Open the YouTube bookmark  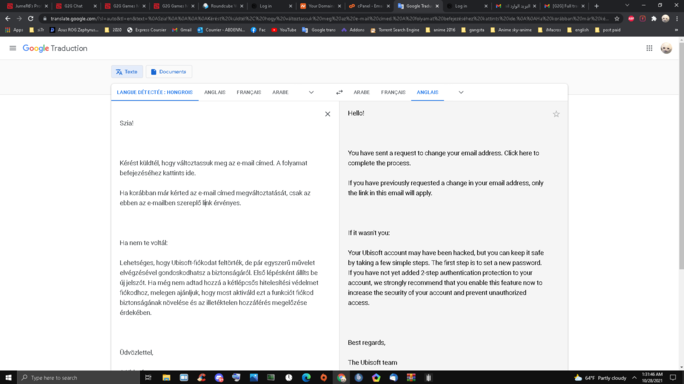(x=284, y=30)
